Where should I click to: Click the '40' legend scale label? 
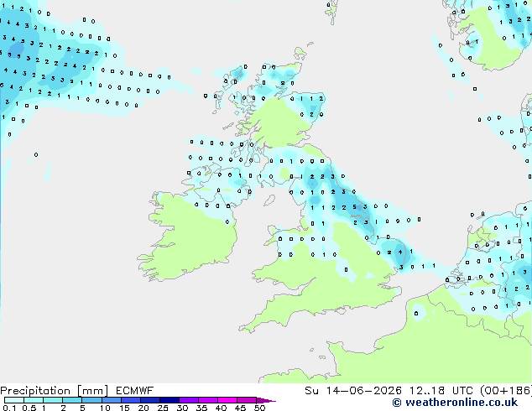(221, 408)
